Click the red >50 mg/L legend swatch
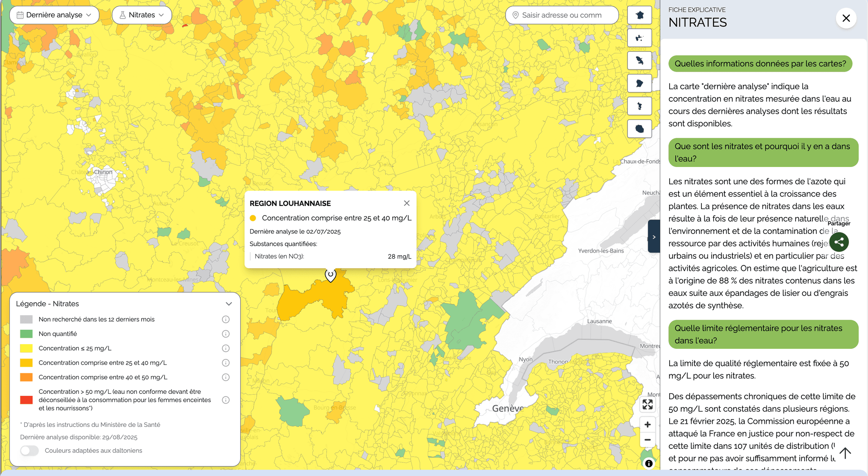Screen dimensions: 868x476 pyautogui.click(x=26, y=400)
